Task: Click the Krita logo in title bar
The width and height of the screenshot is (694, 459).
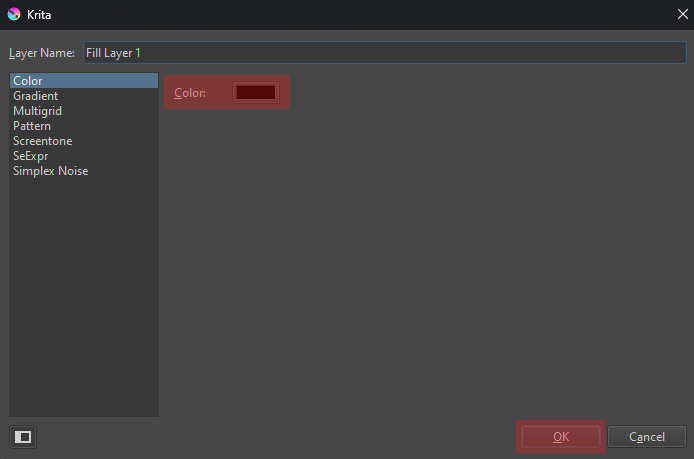Action: coord(13,15)
